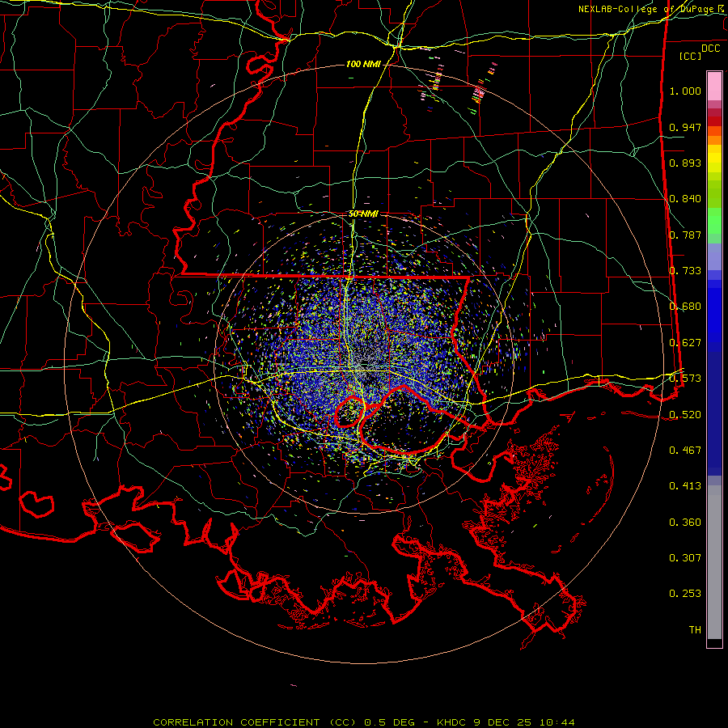
Task: Pick the gray segment of the color bar
Action: click(714, 562)
